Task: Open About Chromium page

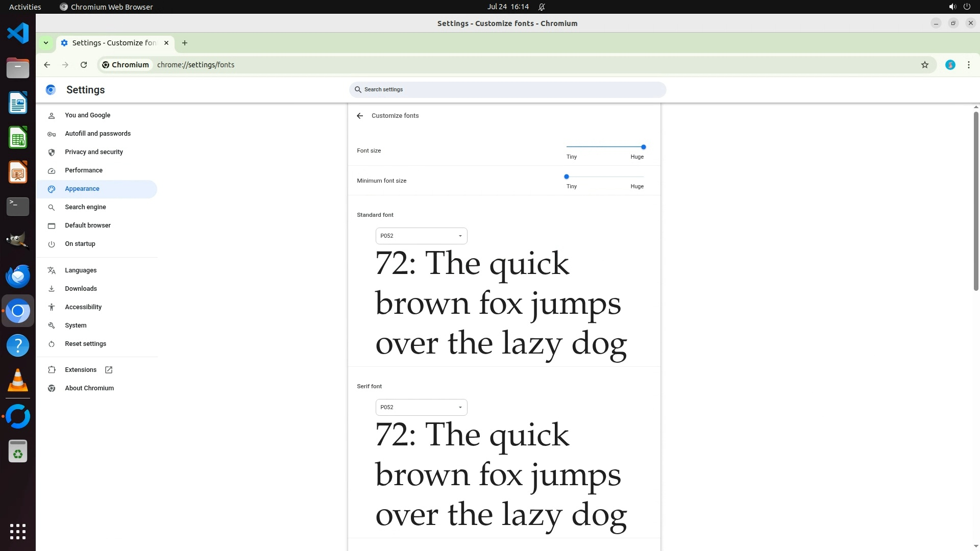Action: point(89,388)
